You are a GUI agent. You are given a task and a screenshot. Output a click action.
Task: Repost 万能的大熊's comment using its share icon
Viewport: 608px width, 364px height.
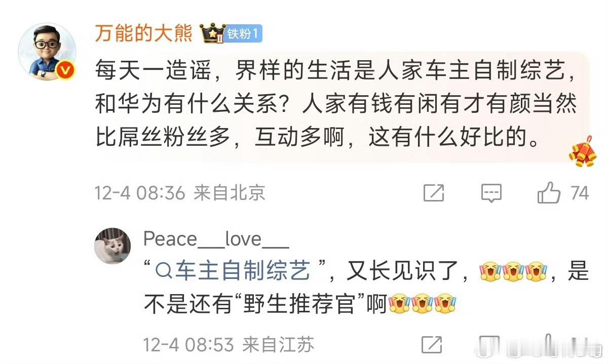[433, 193]
